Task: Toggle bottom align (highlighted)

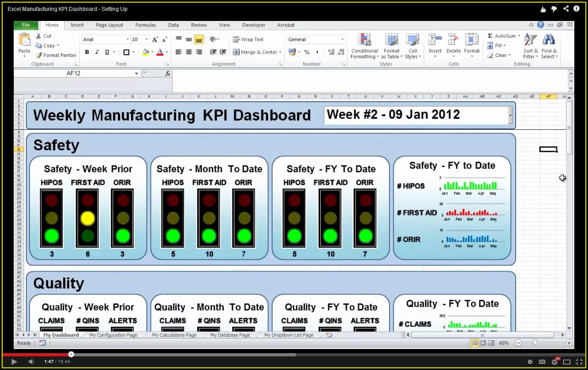Action: click(x=199, y=40)
